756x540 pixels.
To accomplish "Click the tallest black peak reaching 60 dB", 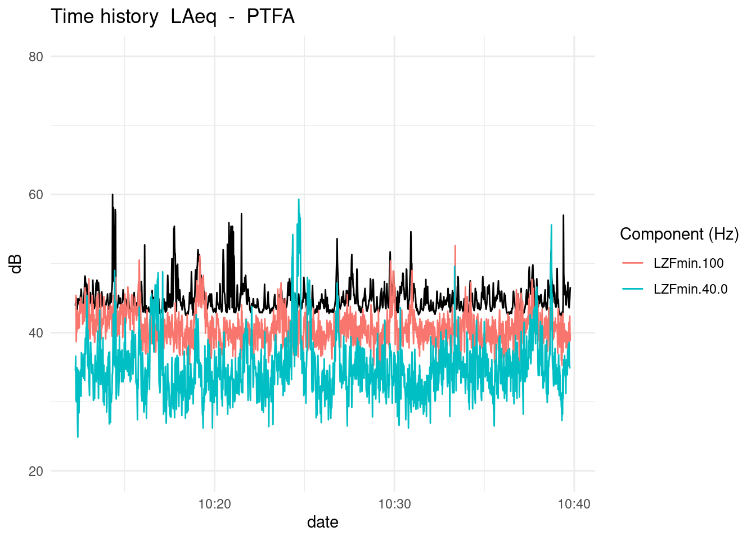I will (112, 195).
